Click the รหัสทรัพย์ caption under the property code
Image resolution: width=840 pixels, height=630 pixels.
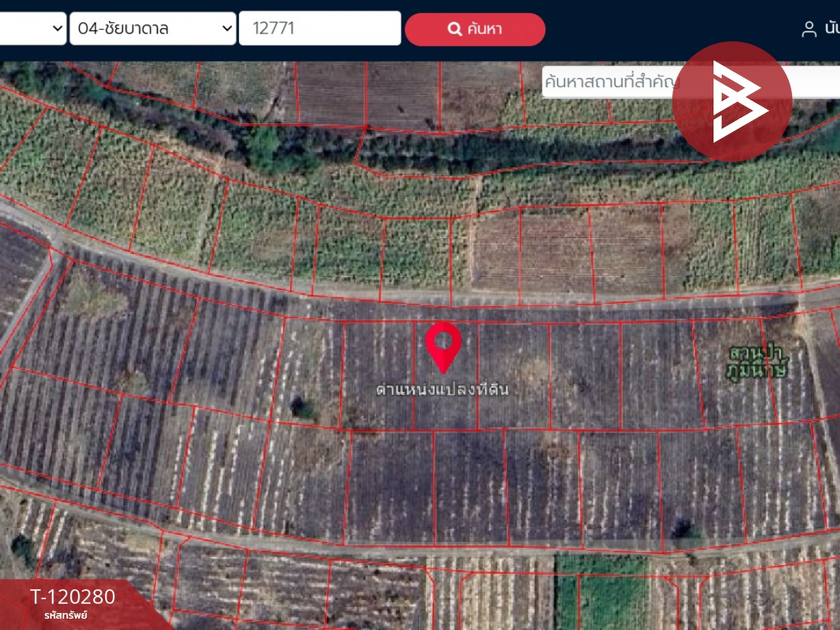pyautogui.click(x=66, y=616)
